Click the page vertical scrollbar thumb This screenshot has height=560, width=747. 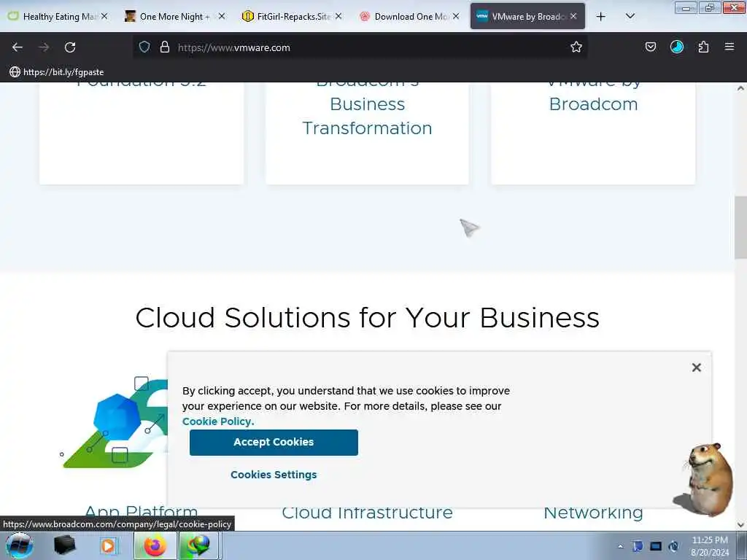[740, 227]
